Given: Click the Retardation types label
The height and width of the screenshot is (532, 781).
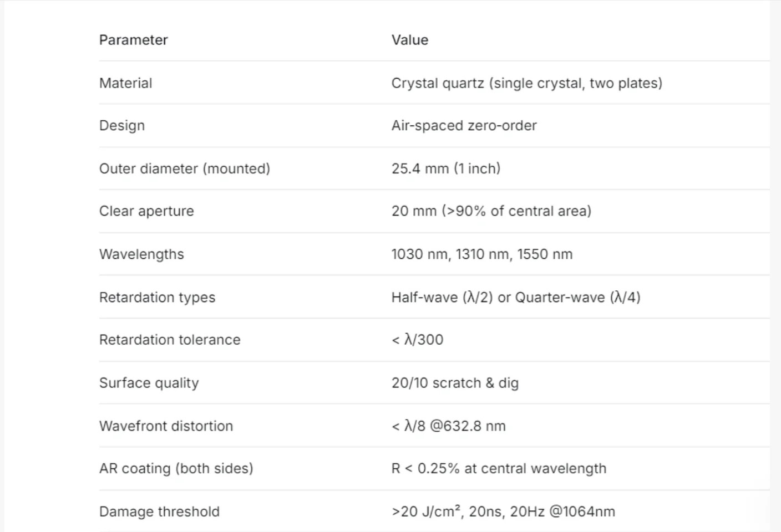Looking at the screenshot, I should (157, 298).
